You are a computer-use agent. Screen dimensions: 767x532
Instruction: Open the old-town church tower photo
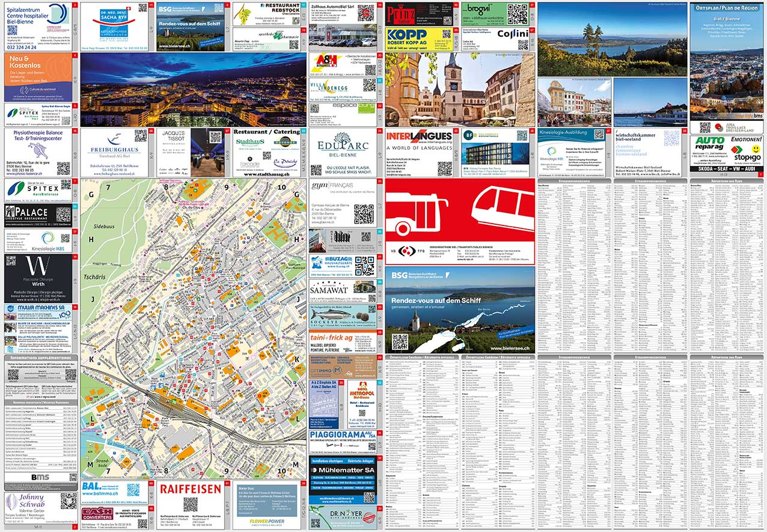[460, 90]
